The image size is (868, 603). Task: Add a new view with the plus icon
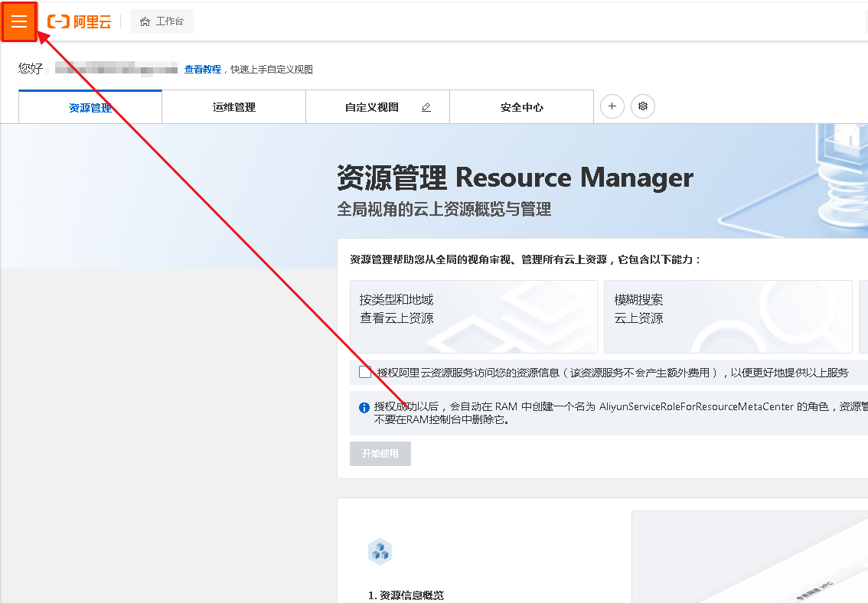point(612,106)
